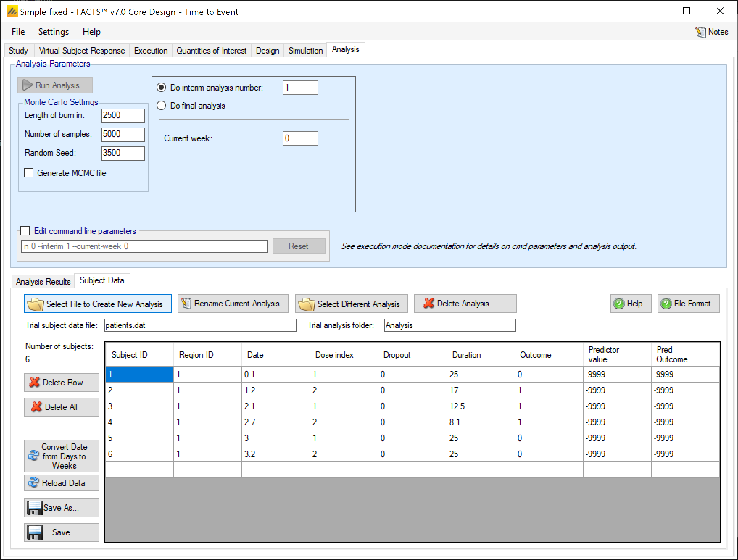This screenshot has width=738, height=560.
Task: Click folder icon on Select File to Create New Analysis
Action: [x=36, y=304]
